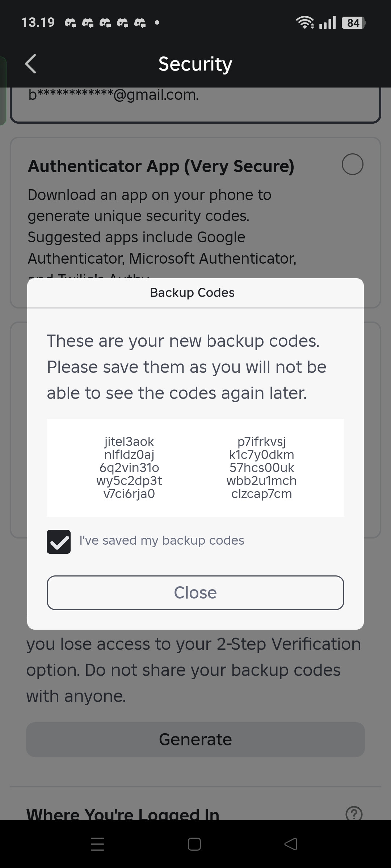Select the backup code jitel3aok

tap(129, 442)
